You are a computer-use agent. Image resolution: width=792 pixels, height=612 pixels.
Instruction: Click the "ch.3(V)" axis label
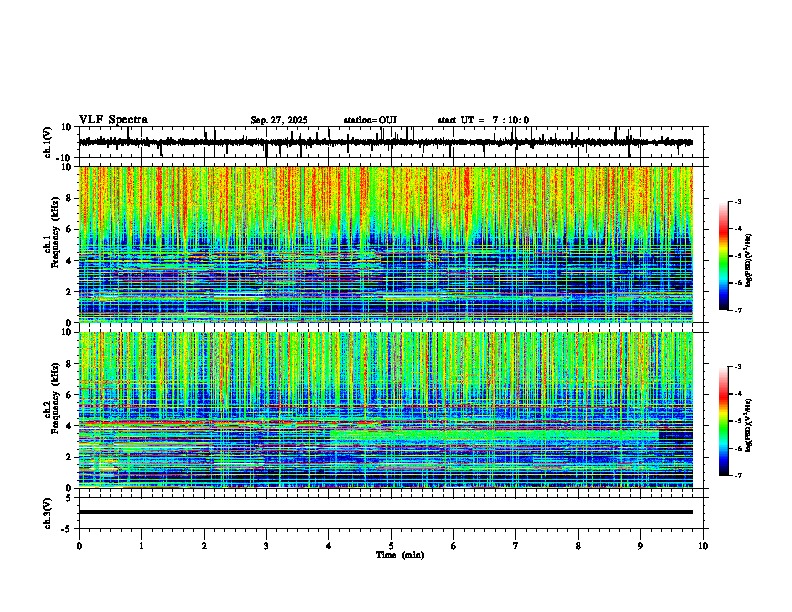click(x=48, y=514)
